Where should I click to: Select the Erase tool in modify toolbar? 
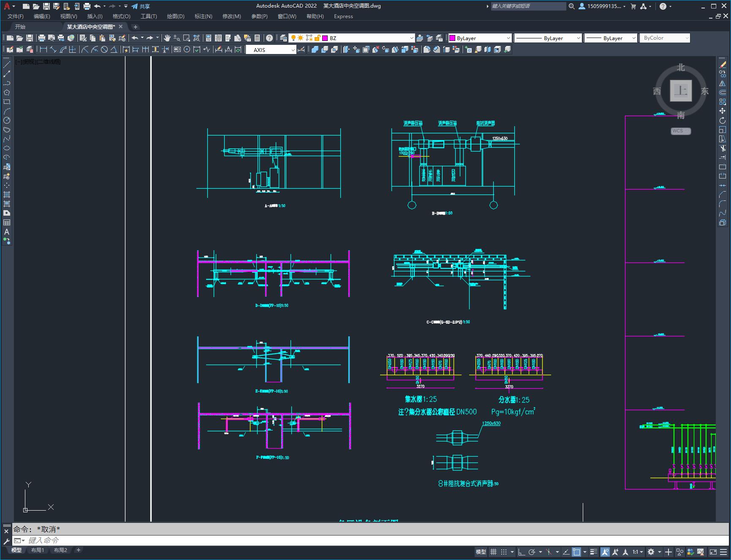[723, 65]
